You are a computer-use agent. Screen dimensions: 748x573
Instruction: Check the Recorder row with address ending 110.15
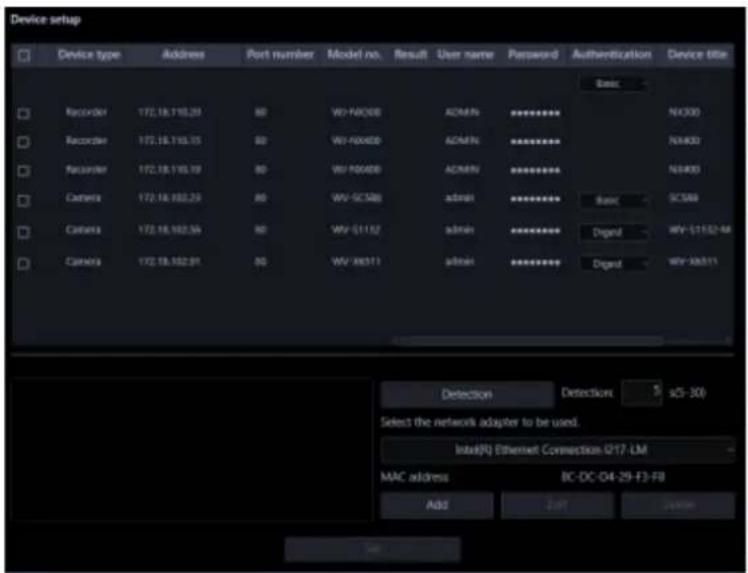click(23, 142)
